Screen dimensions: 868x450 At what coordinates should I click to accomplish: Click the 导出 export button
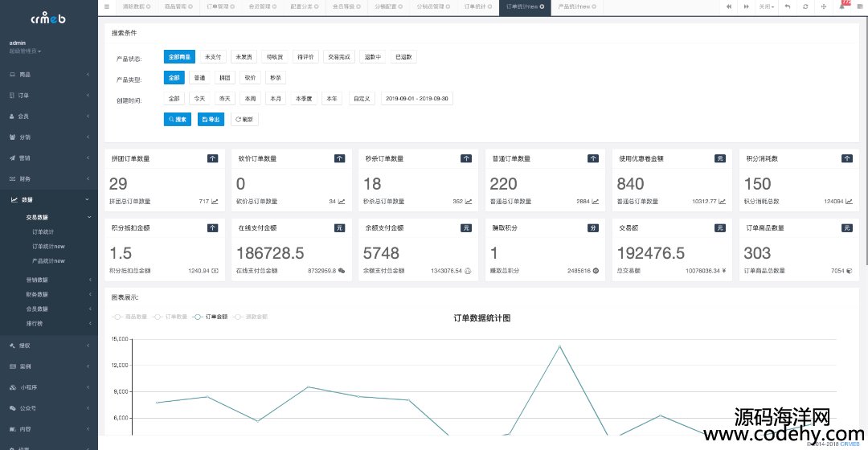pos(211,119)
